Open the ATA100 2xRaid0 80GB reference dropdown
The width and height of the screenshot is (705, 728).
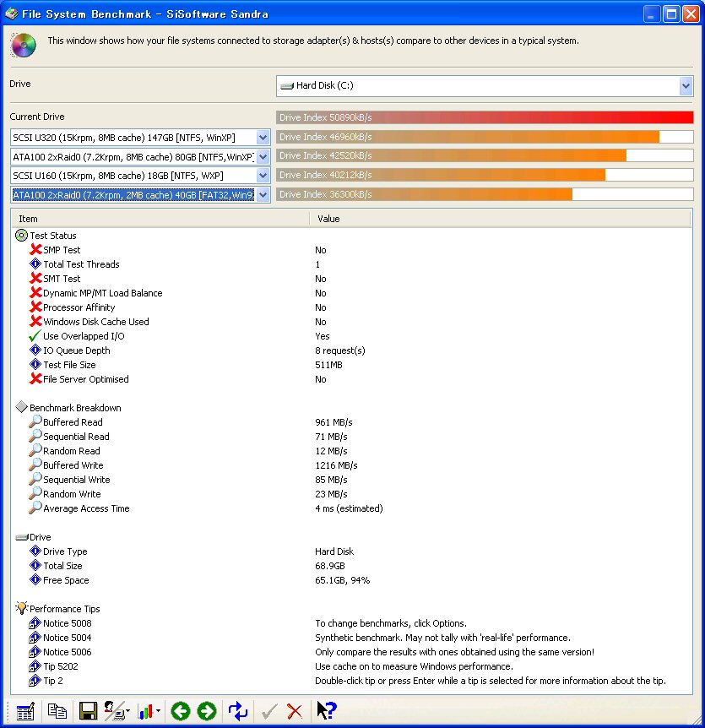(263, 157)
